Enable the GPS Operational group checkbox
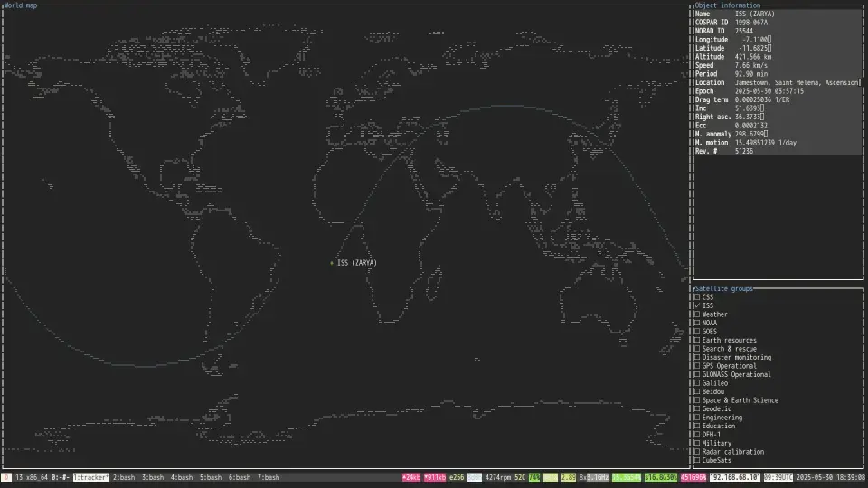Viewport: 868px width, 488px height. [x=696, y=366]
